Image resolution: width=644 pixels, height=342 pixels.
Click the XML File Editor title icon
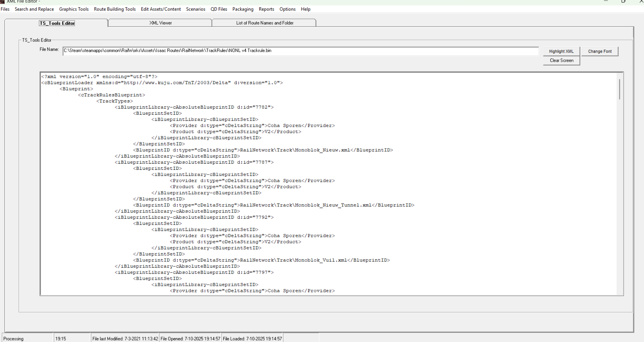point(2,2)
